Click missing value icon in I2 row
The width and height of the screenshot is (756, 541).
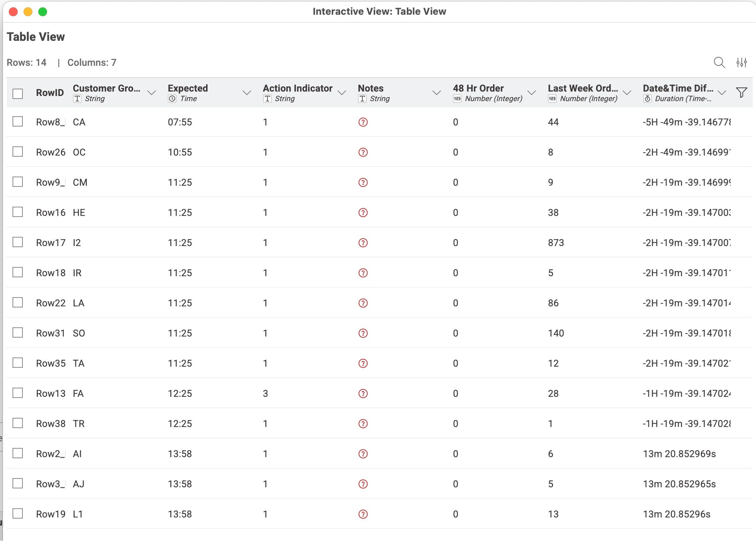[363, 243]
